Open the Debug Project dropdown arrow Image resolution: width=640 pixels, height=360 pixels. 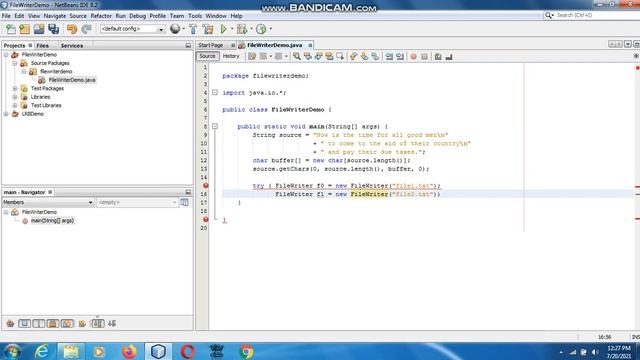251,29
